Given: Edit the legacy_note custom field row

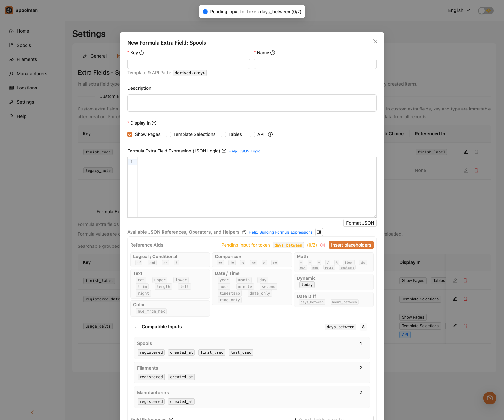Looking at the screenshot, I should click(466, 170).
